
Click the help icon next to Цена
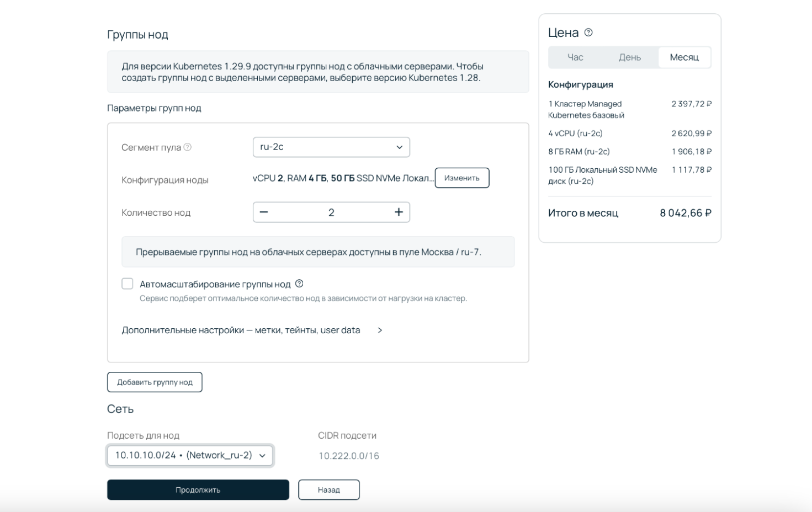coord(588,33)
